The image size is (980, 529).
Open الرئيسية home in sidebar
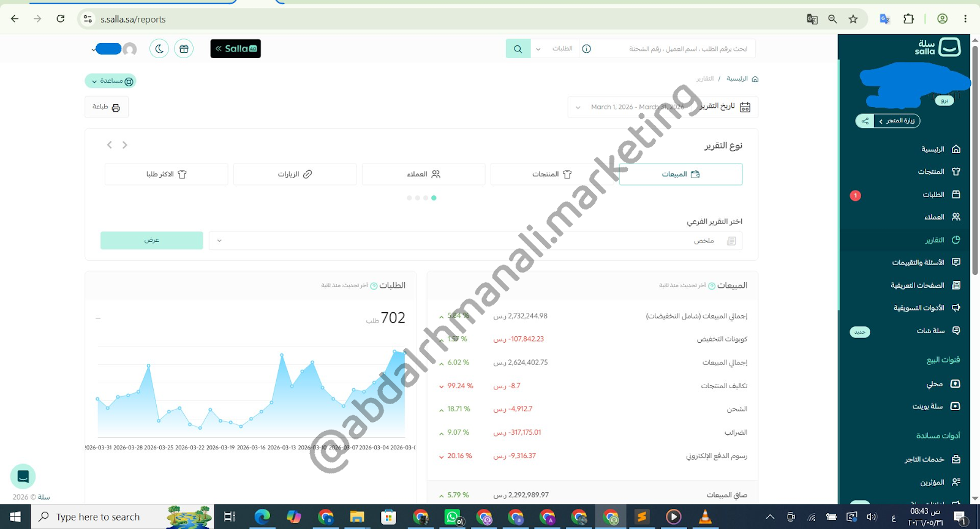click(940, 149)
